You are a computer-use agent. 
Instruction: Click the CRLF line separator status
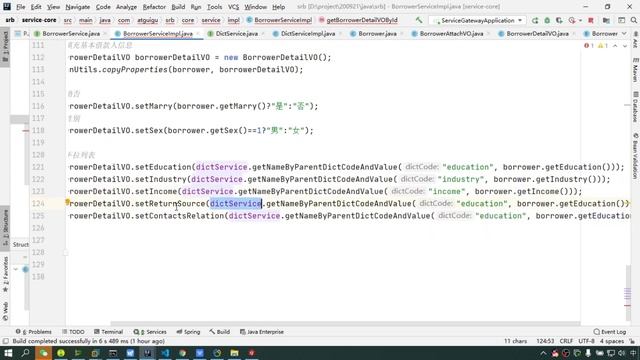pyautogui.click(x=566, y=341)
